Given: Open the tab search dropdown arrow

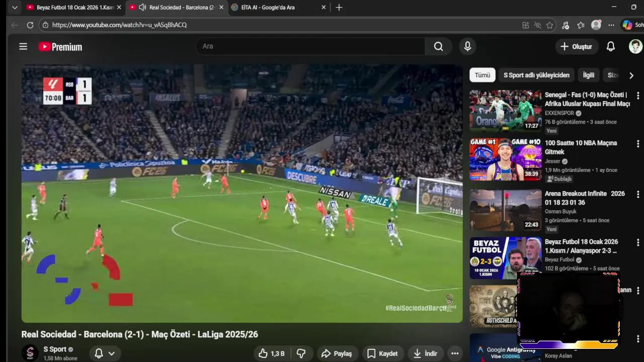Looking at the screenshot, I should click(x=15, y=8).
